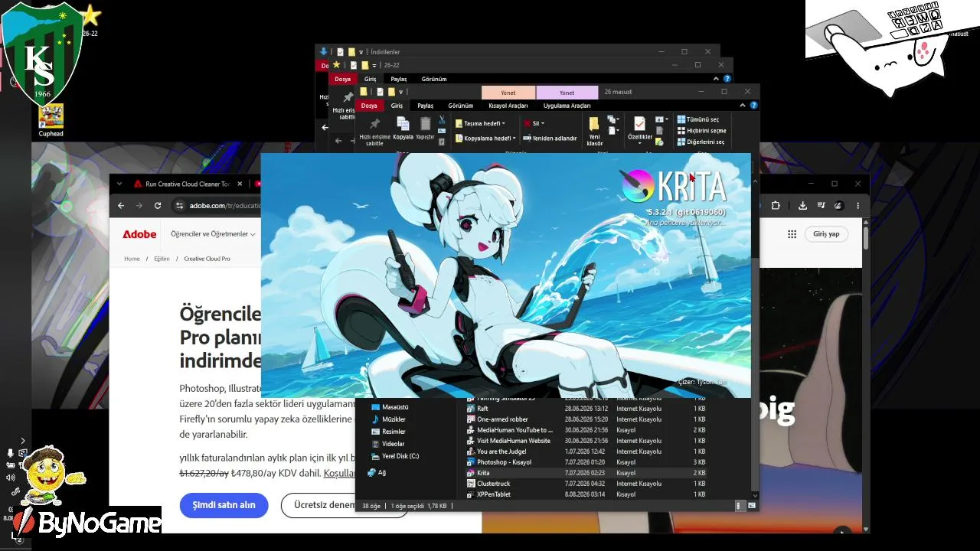
Task: Open Chrome media controls icon
Action: pyautogui.click(x=821, y=205)
